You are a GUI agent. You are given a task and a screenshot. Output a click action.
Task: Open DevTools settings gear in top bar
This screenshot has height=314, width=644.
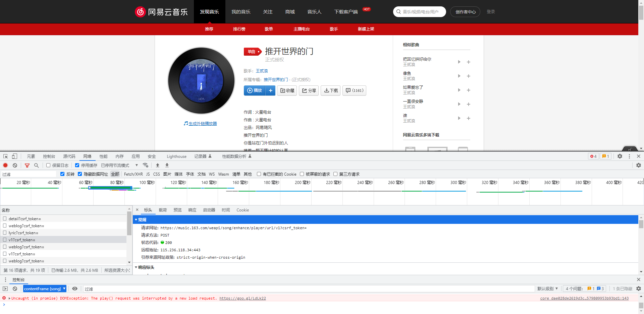tap(620, 156)
